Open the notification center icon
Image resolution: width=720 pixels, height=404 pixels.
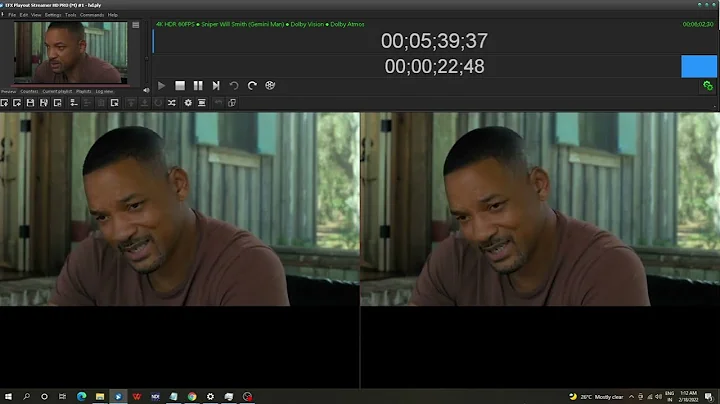[709, 397]
